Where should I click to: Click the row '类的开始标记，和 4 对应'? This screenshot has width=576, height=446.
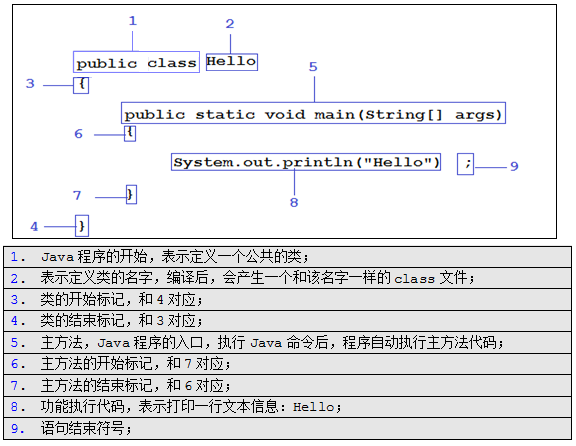click(288, 299)
